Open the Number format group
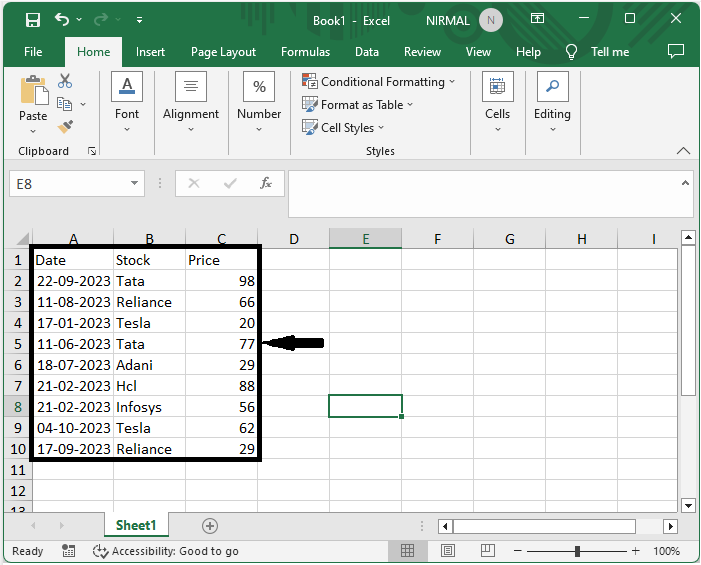701x565 pixels. click(259, 103)
